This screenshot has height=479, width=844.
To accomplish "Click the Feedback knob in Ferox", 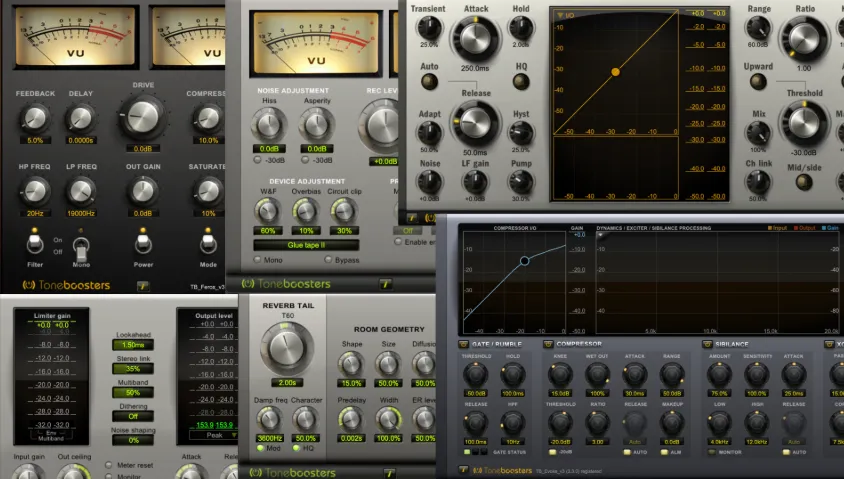I will (35, 118).
